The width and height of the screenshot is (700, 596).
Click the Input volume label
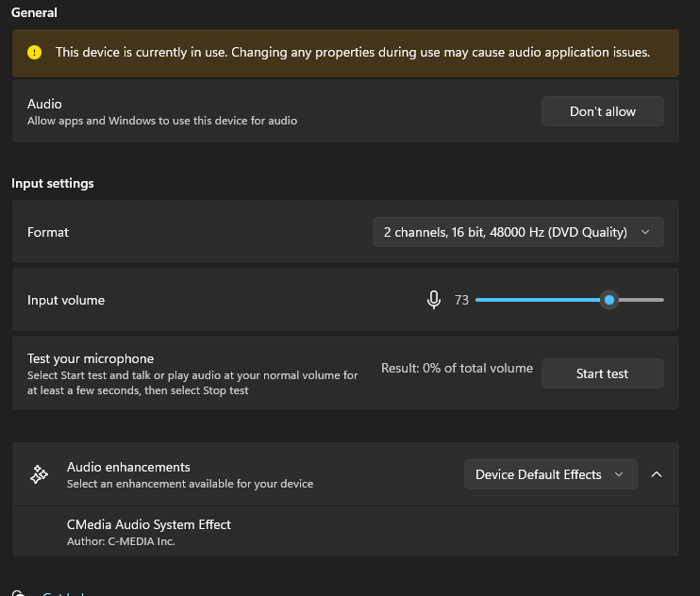click(x=66, y=300)
